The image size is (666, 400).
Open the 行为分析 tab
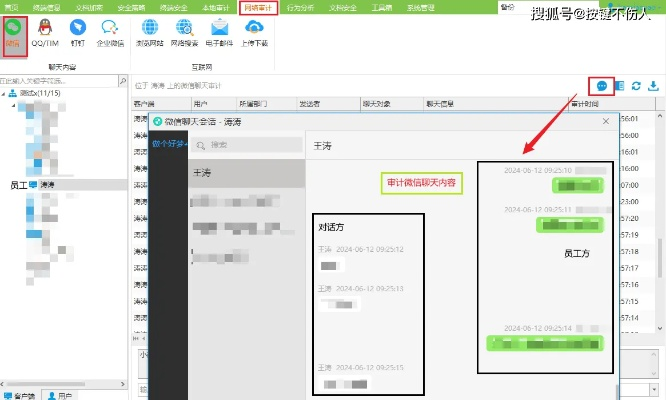point(300,8)
